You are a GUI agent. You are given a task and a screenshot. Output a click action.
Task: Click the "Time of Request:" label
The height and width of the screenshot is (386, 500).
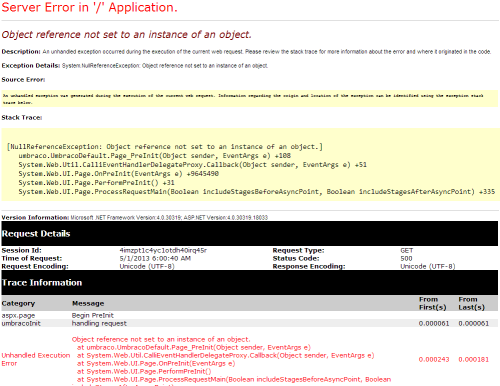coord(32,258)
